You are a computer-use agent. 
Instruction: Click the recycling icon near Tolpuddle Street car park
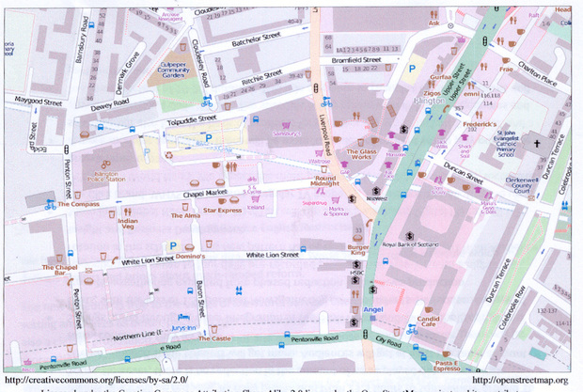(x=169, y=155)
